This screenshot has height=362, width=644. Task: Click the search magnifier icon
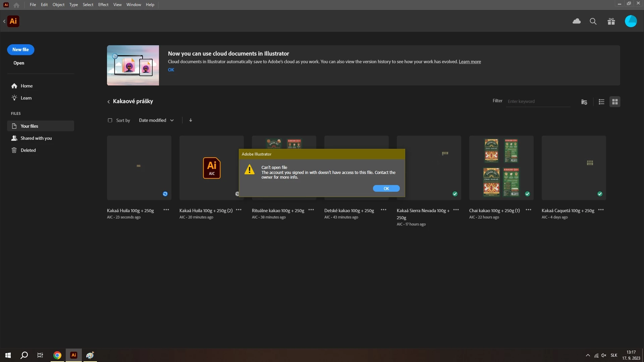593,21
